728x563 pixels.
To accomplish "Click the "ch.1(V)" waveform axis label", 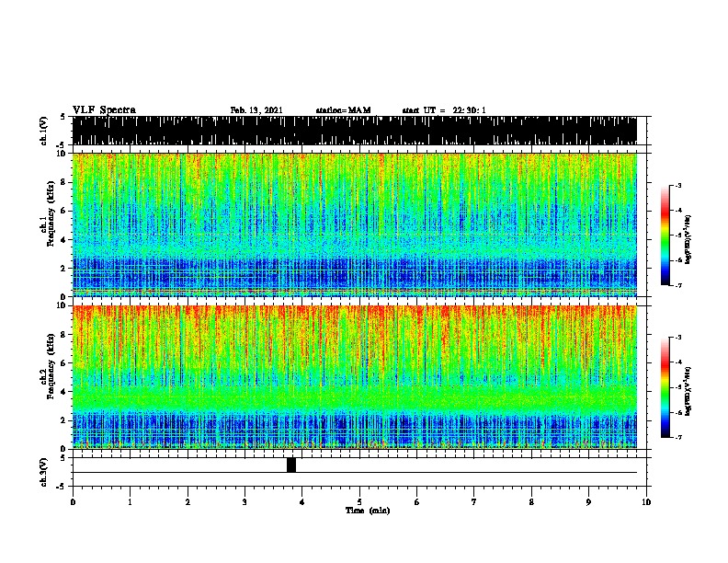I will pyautogui.click(x=43, y=131).
